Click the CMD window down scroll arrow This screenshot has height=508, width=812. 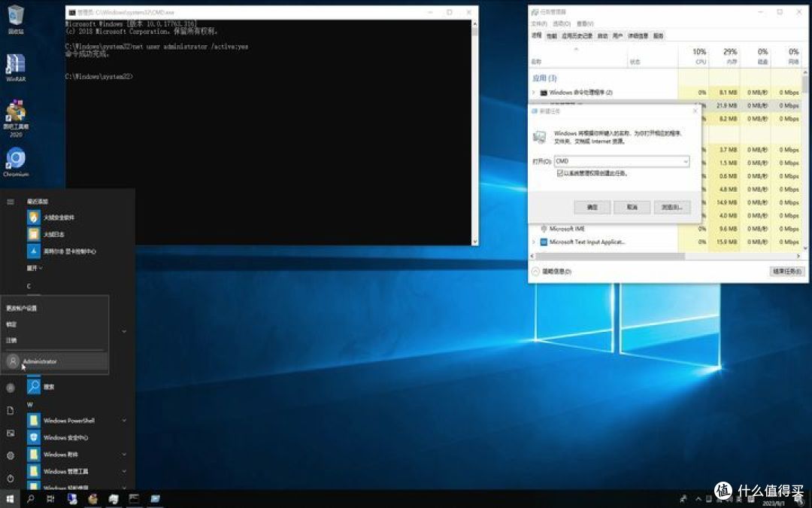(474, 242)
